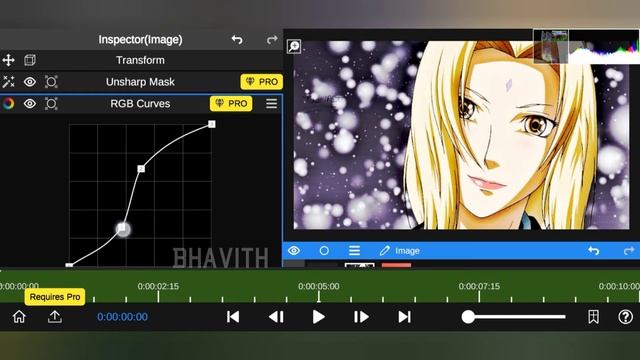Select curve control point 3 at top
The image size is (640, 360).
[x=211, y=124]
